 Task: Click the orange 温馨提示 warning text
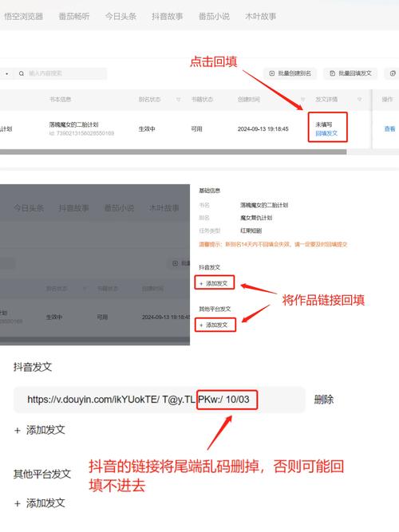tap(273, 244)
